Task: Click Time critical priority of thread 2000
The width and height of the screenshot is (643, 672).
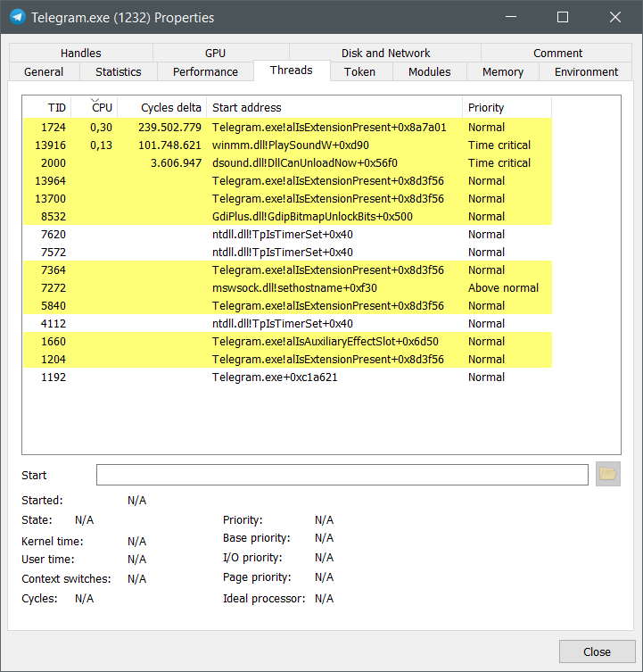Action: [499, 162]
